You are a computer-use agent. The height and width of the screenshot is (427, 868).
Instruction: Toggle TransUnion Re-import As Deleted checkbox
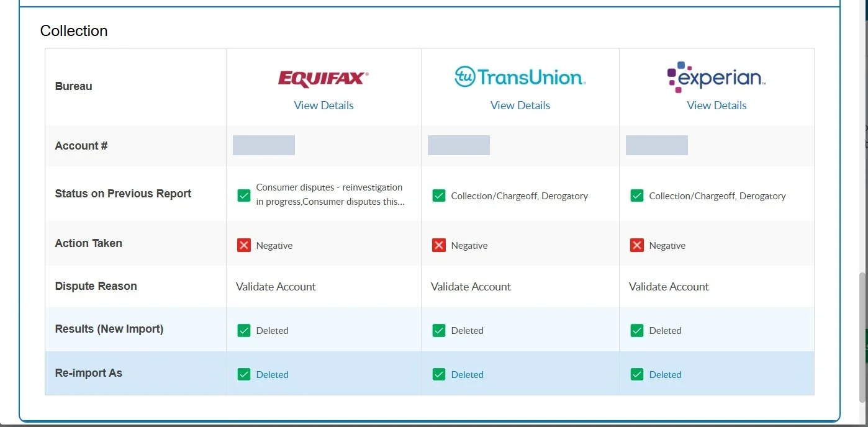(x=439, y=374)
